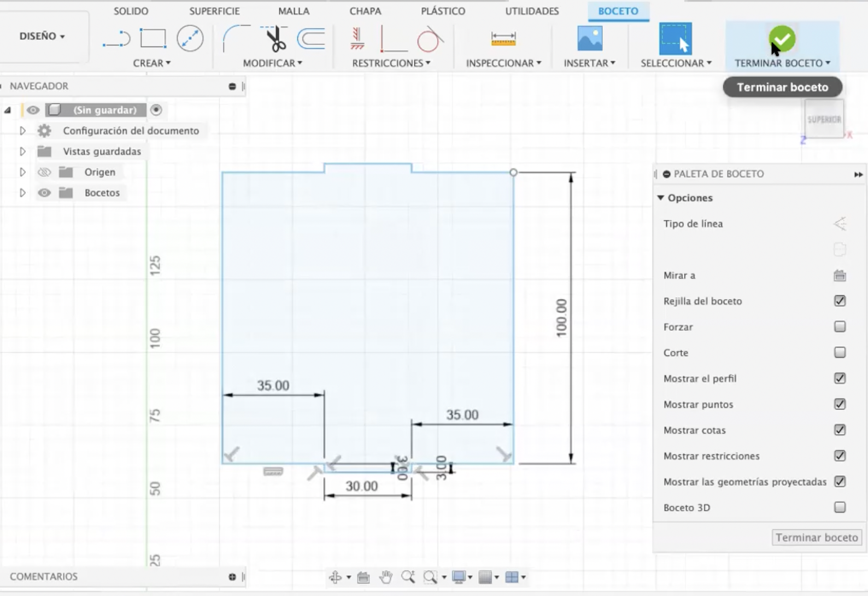The height and width of the screenshot is (596, 868).
Task: Click the Tipo de línea icon
Action: coord(840,224)
